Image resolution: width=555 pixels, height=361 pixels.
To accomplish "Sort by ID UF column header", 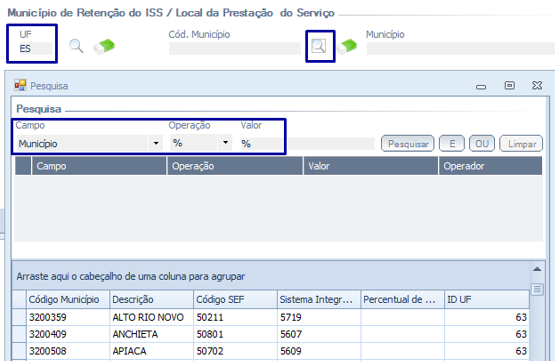I will click(x=487, y=299).
